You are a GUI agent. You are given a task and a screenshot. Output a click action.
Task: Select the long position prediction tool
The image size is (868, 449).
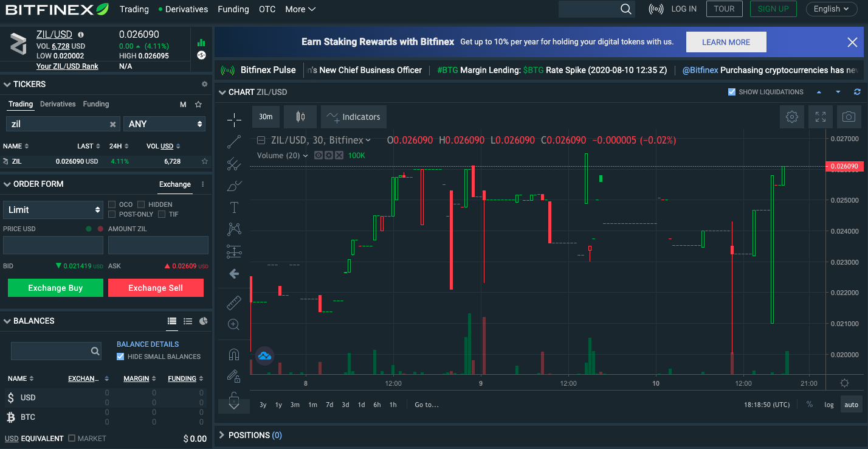(234, 251)
